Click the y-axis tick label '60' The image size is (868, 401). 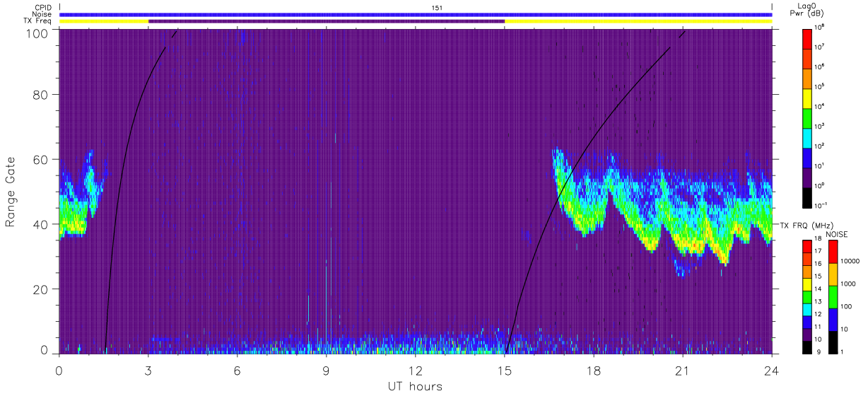(x=40, y=159)
